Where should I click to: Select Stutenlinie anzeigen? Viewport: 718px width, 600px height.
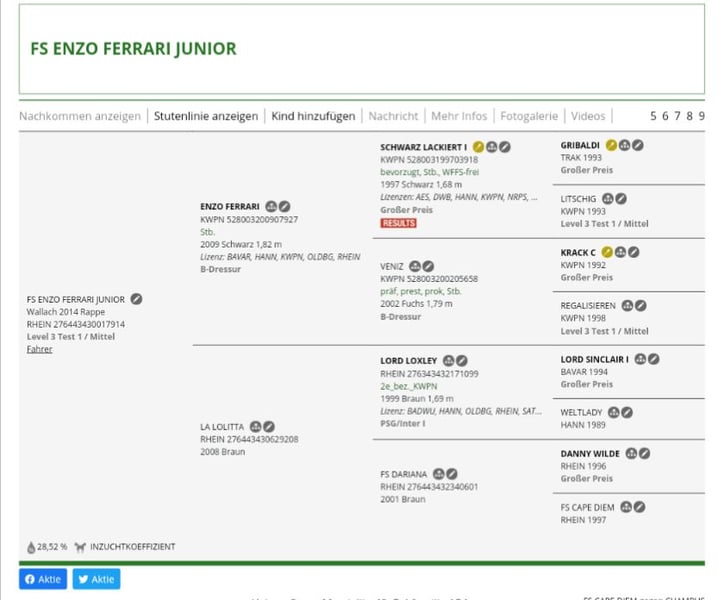pos(206,116)
